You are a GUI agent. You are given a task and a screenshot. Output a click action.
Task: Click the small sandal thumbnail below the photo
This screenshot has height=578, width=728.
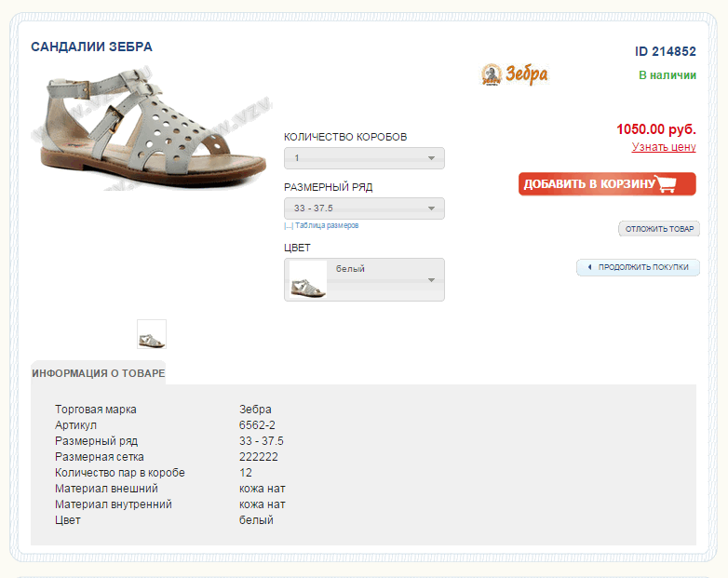click(x=152, y=334)
